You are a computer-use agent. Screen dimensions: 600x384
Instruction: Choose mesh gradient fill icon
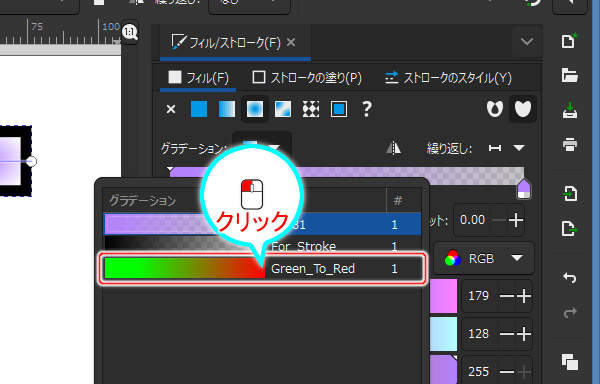(283, 109)
